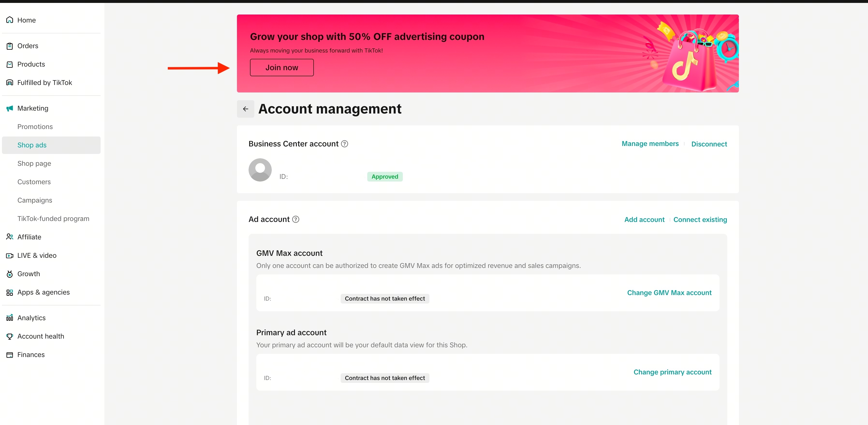Click the Apps & agencies grid icon
868x425 pixels.
10,292
